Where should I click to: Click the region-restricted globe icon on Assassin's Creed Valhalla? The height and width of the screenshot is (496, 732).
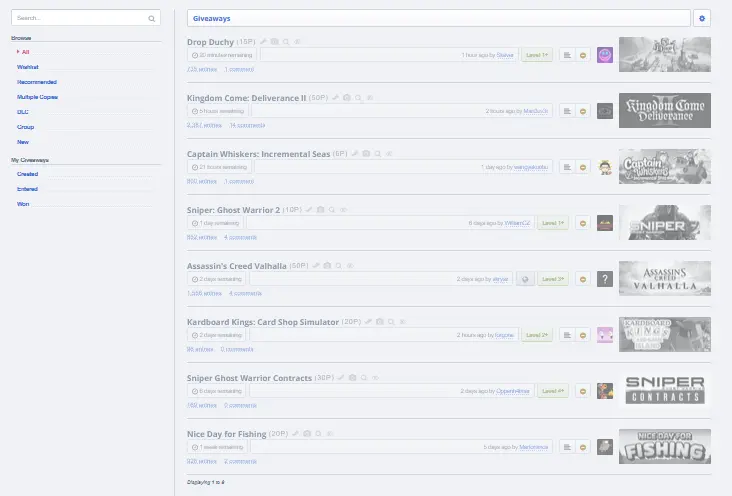(525, 279)
